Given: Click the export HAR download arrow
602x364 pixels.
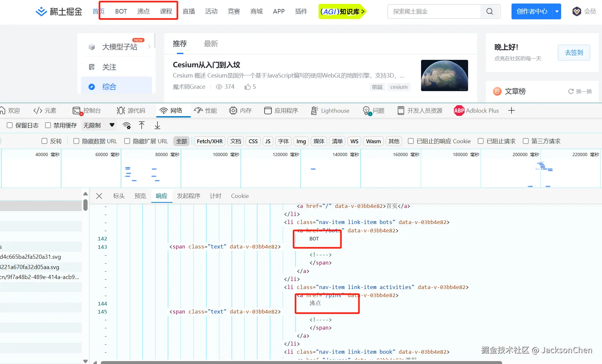Looking at the screenshot, I should [157, 126].
